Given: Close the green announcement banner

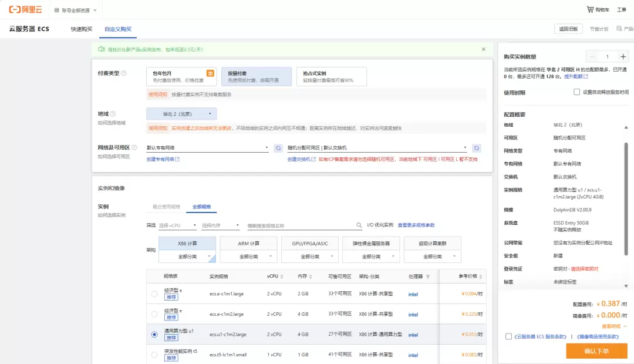Looking at the screenshot, I should click(x=483, y=49).
